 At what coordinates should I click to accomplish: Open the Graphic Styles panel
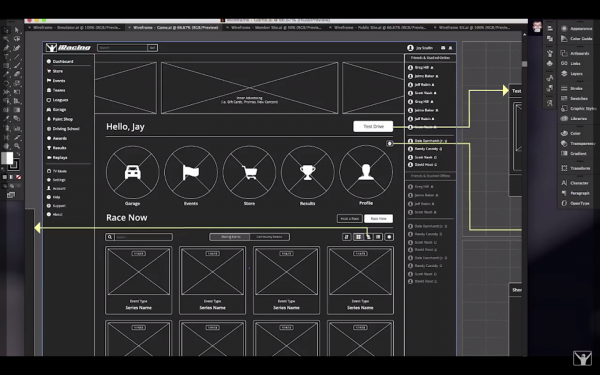[x=578, y=109]
